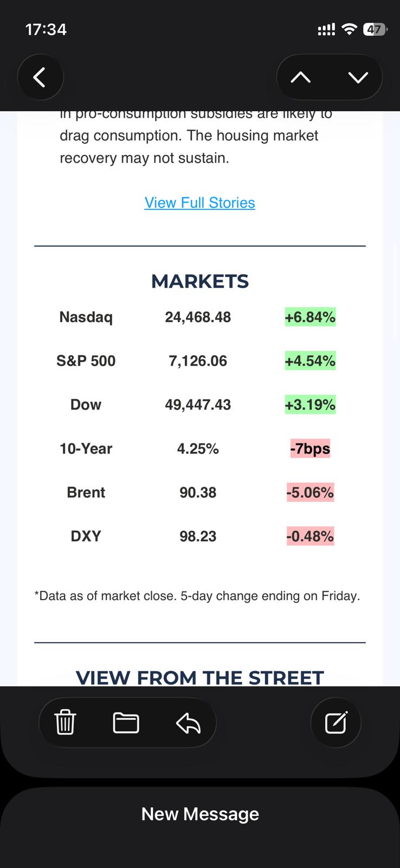Tap the clock showing 17:34
Image resolution: width=400 pixels, height=868 pixels.
click(46, 29)
